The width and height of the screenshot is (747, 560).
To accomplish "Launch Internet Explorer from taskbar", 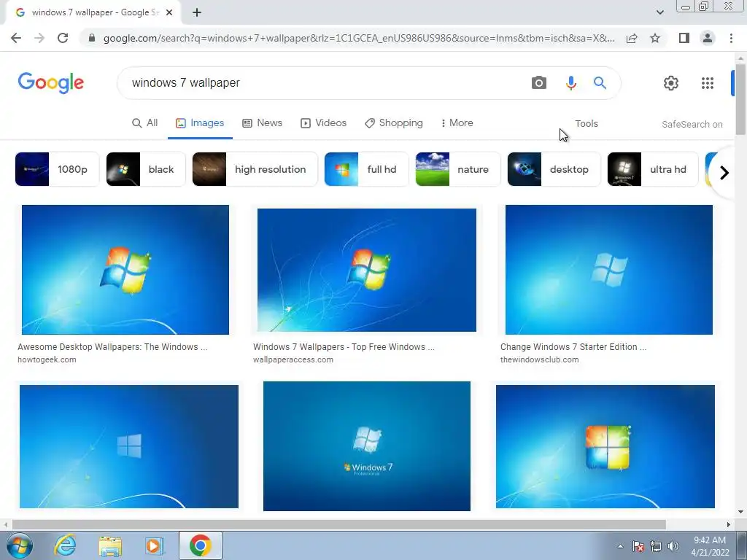I will pos(65,545).
